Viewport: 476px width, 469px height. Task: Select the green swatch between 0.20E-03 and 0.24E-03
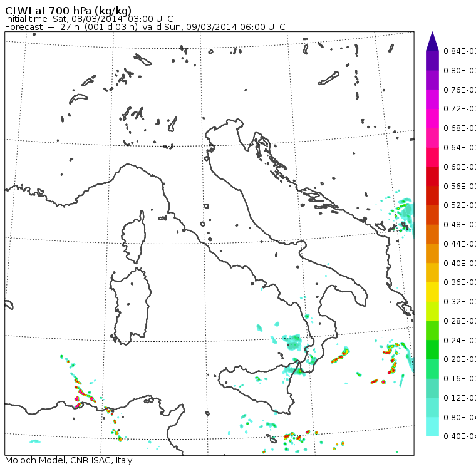tap(432, 350)
